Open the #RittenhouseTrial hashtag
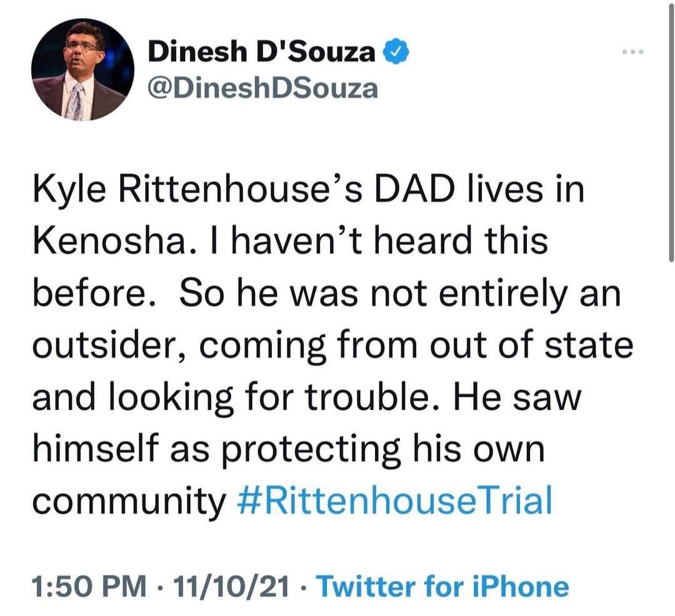675x616 pixels. [396, 502]
